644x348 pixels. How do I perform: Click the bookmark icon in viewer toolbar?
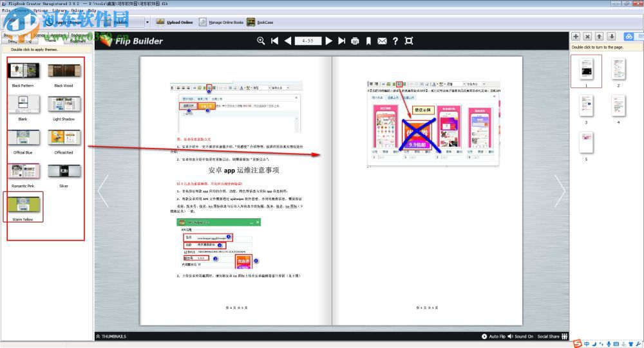[x=368, y=41]
